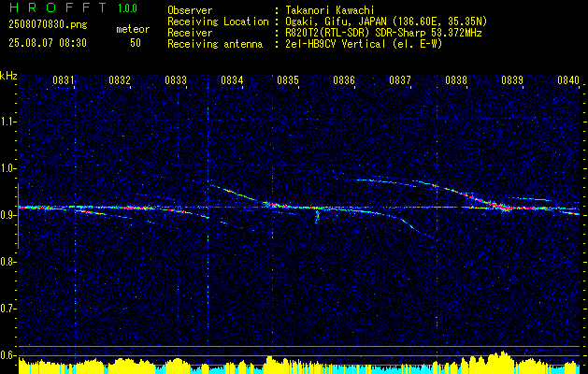Click the 0840 time marker

click(568, 79)
